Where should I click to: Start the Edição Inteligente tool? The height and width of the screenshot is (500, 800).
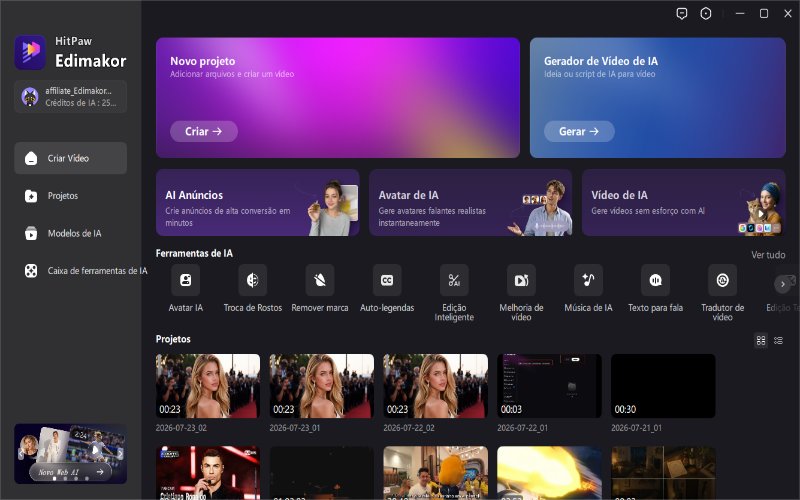pyautogui.click(x=454, y=280)
